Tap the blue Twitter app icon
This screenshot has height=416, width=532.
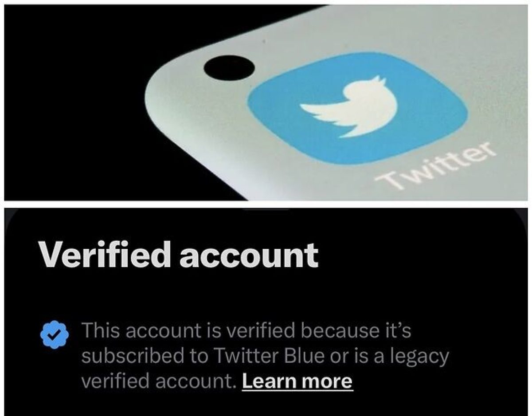357,108
